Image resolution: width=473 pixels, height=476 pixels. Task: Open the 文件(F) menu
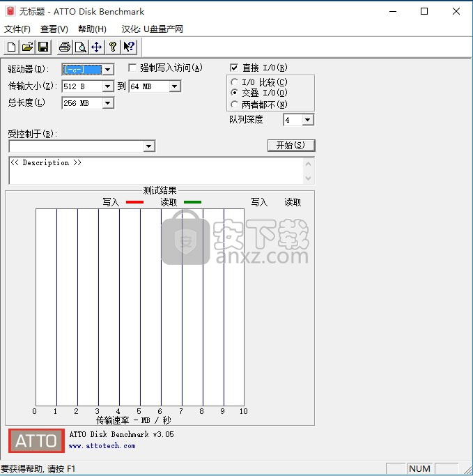pyautogui.click(x=17, y=29)
